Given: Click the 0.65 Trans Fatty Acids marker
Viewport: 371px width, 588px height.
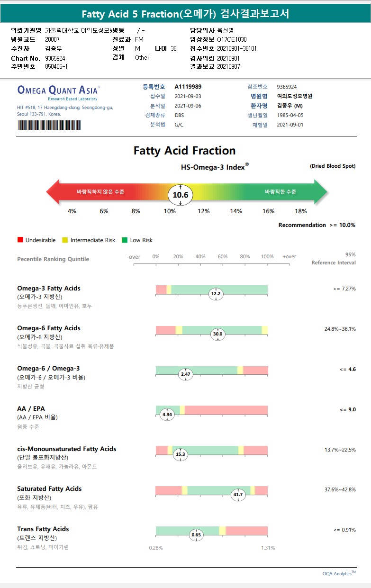Looking at the screenshot, I should point(196,535).
